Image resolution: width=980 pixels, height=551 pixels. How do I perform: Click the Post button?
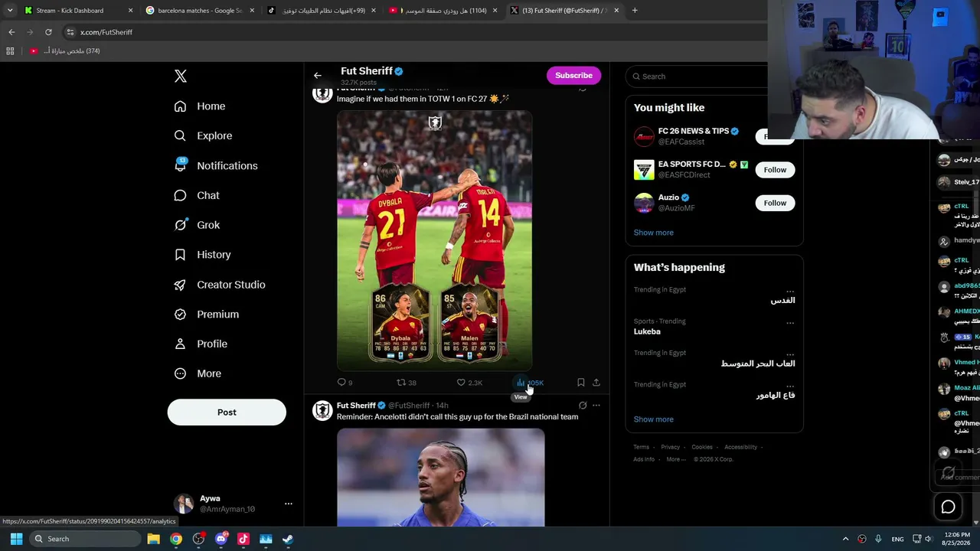227,412
